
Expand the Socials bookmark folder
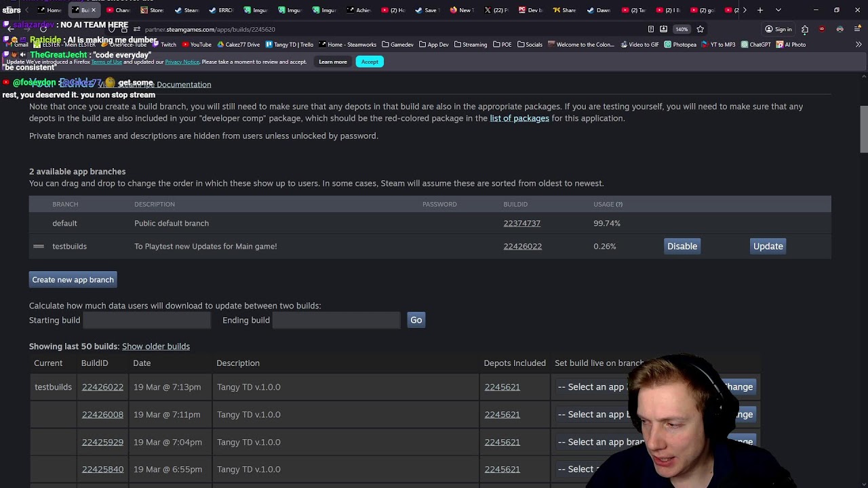(530, 45)
